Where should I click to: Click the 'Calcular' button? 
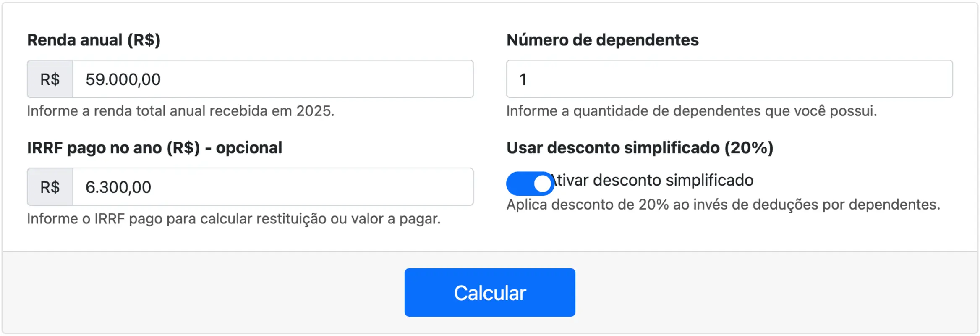489,292
